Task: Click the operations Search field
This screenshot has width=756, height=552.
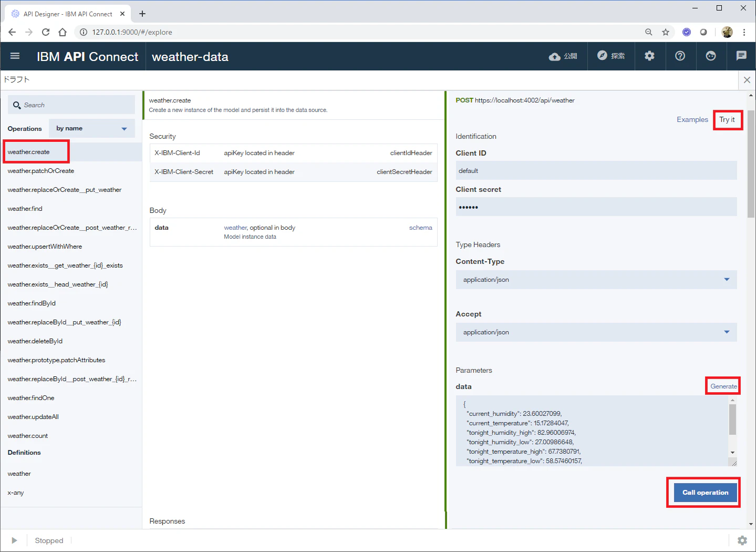Action: point(71,105)
